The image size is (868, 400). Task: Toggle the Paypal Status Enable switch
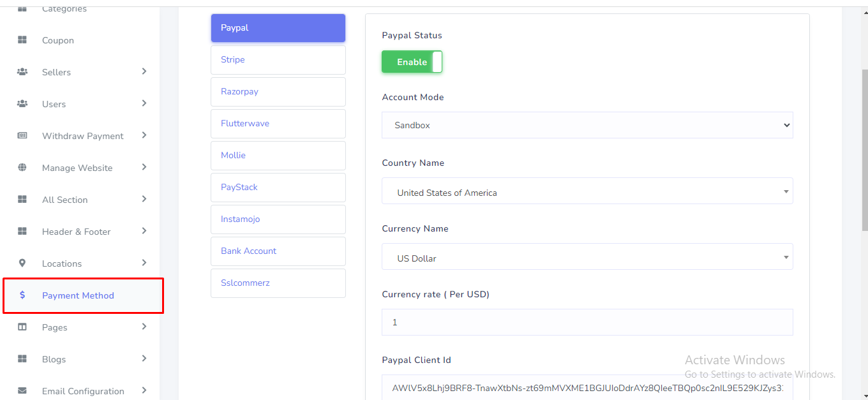point(412,62)
